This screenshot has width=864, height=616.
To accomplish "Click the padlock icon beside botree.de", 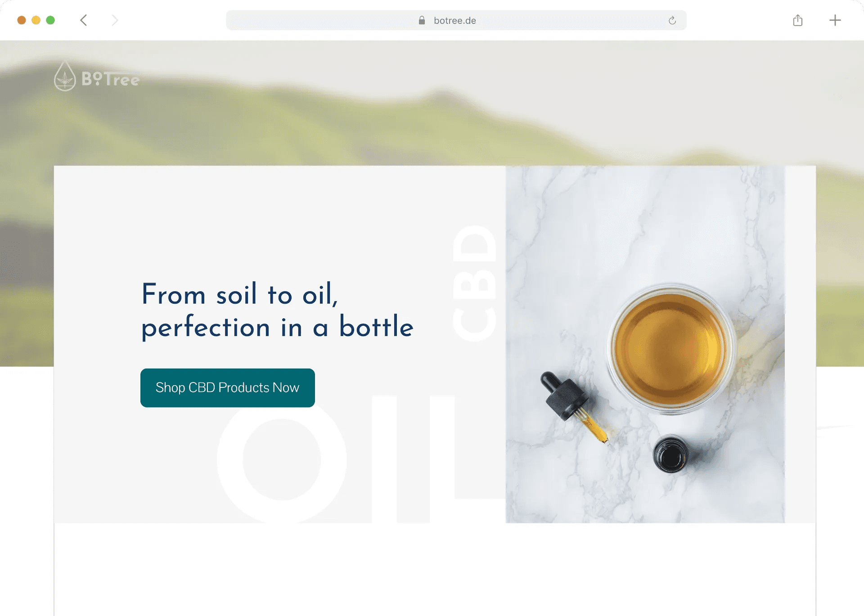I will tap(422, 20).
